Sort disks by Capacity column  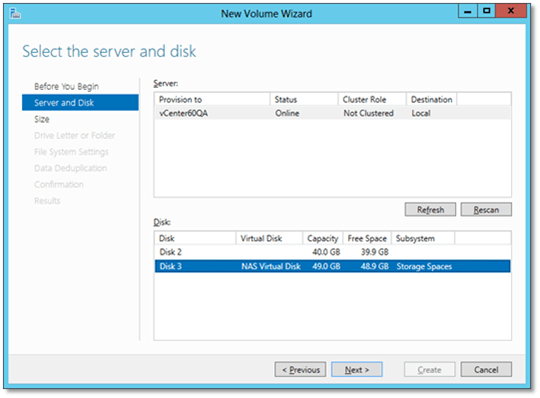point(323,238)
